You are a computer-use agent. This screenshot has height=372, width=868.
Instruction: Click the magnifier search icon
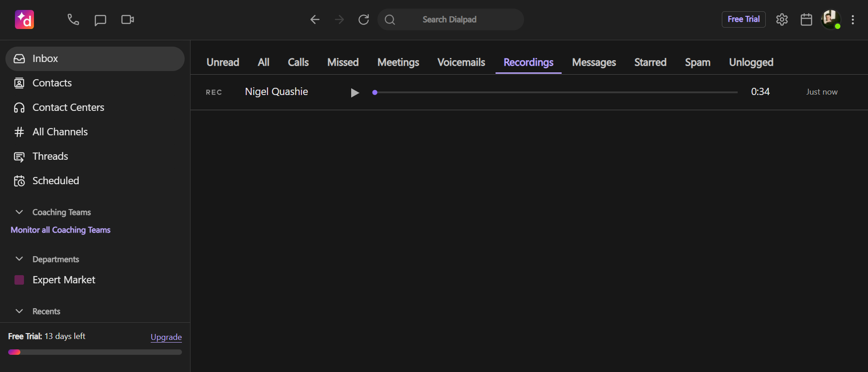[390, 19]
